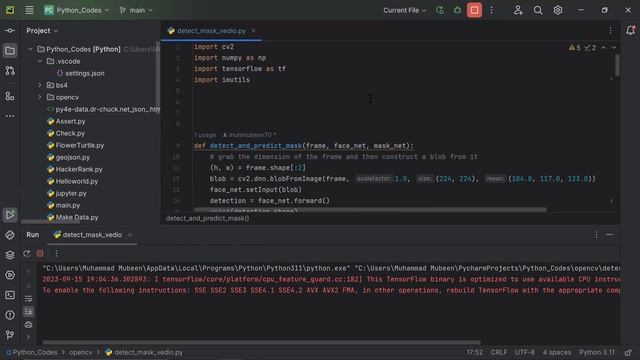Open the Git tool window icon
This screenshot has height=360, width=640.
coord(10,335)
